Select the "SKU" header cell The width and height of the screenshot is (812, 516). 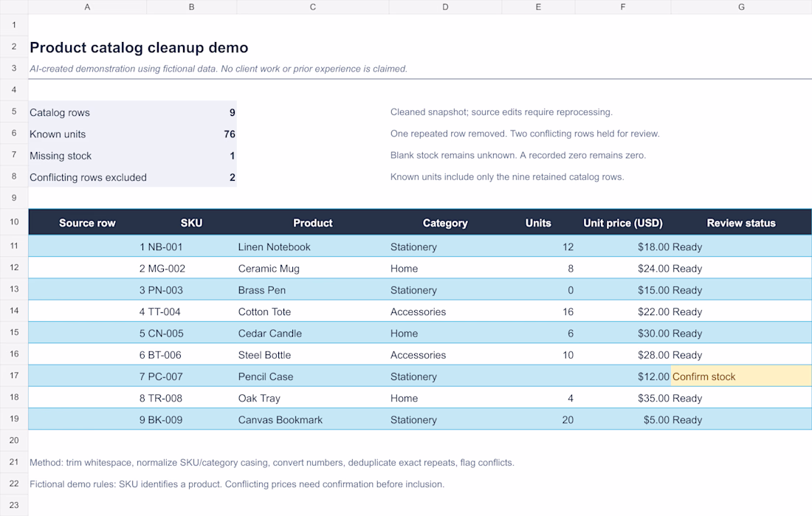coord(192,223)
